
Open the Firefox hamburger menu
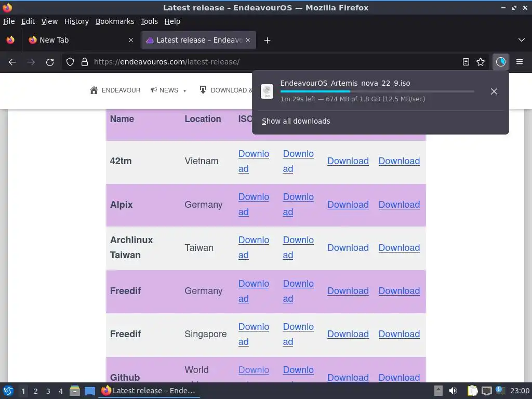click(520, 62)
